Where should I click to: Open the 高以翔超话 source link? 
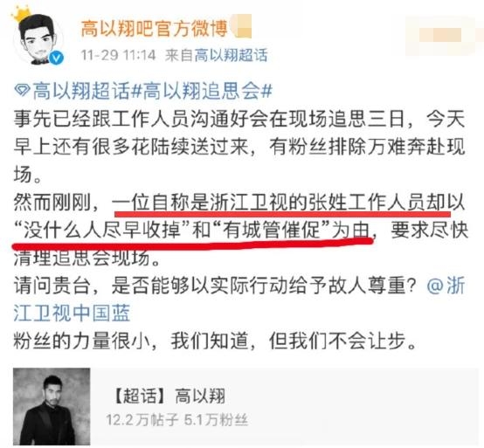coord(231,55)
